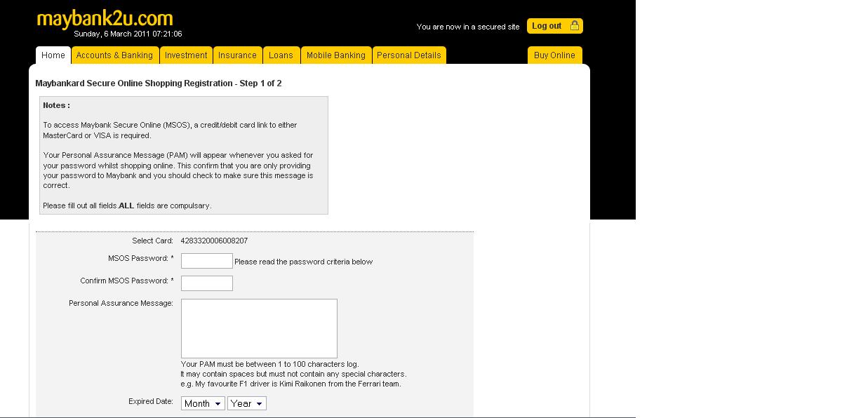868x418 pixels.
Task: Open the Investment tab
Action: 186,55
